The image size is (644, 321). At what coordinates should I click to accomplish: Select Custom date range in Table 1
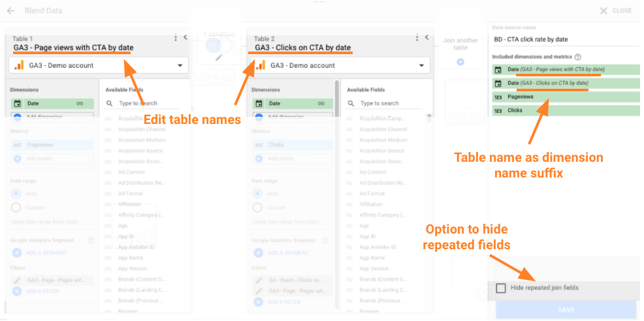(16, 207)
